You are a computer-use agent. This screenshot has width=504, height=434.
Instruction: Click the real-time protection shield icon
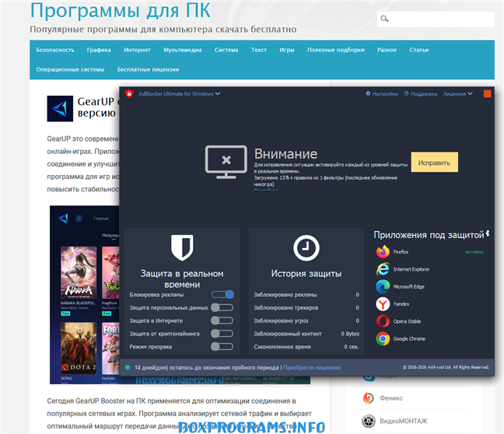tap(182, 248)
